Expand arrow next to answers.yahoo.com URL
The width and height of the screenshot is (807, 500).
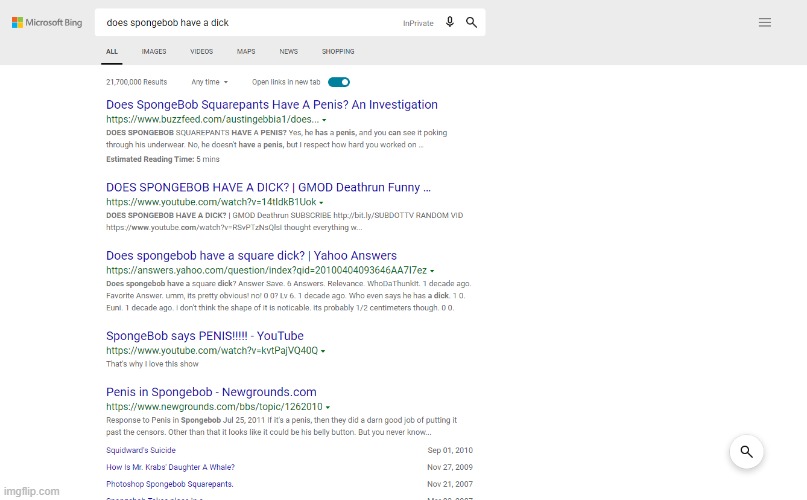(x=432, y=271)
